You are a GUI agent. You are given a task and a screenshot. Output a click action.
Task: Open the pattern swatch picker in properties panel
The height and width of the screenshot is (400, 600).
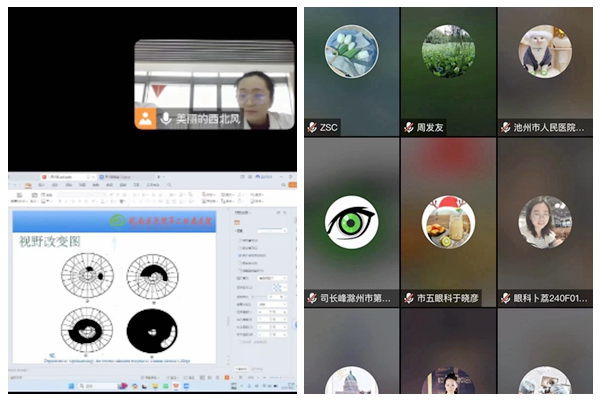(x=279, y=287)
